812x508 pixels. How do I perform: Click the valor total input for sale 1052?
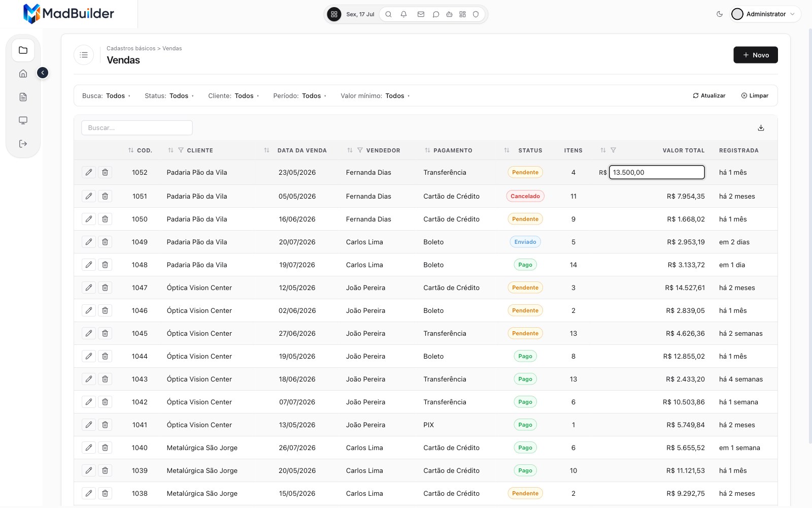click(x=657, y=172)
